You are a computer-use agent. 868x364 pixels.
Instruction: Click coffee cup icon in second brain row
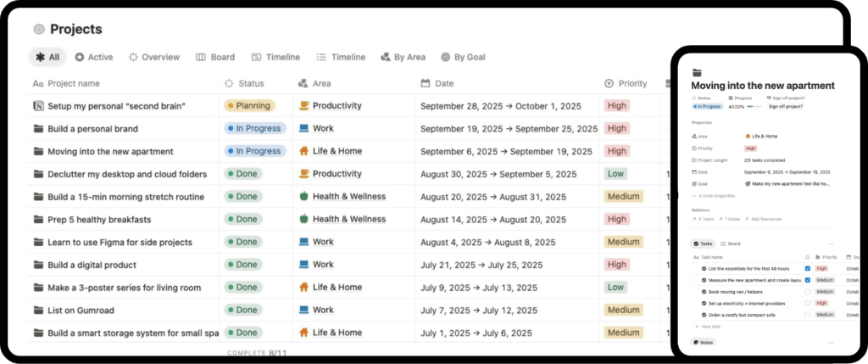(303, 105)
